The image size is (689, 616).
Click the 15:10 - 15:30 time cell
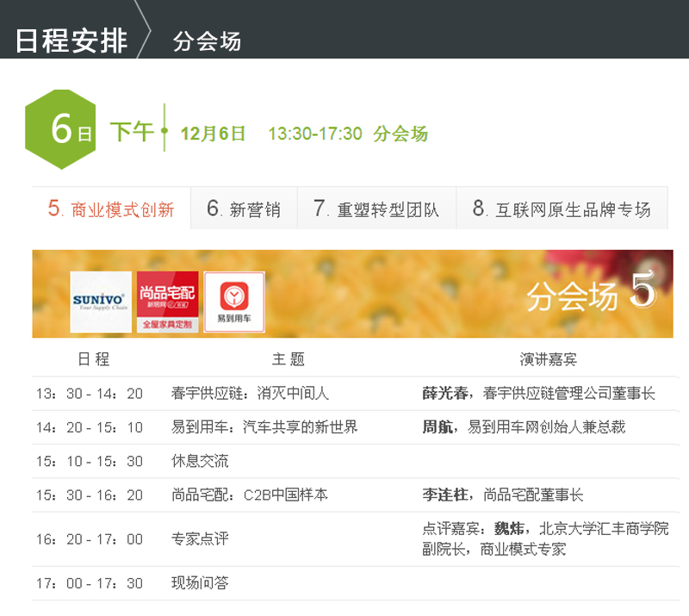tap(90, 461)
